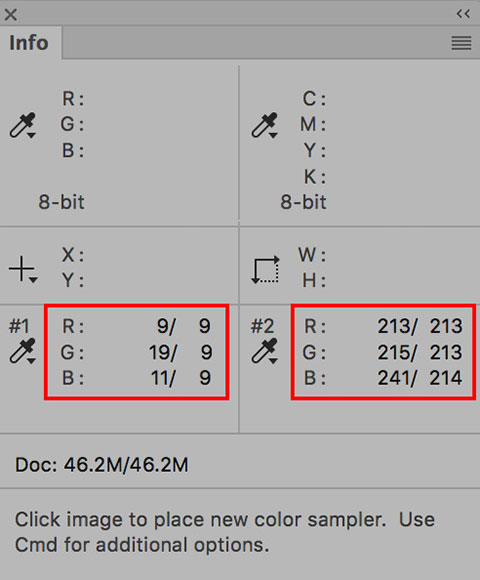Close the Info panel with X
Screen dimensions: 480x580
11,15
